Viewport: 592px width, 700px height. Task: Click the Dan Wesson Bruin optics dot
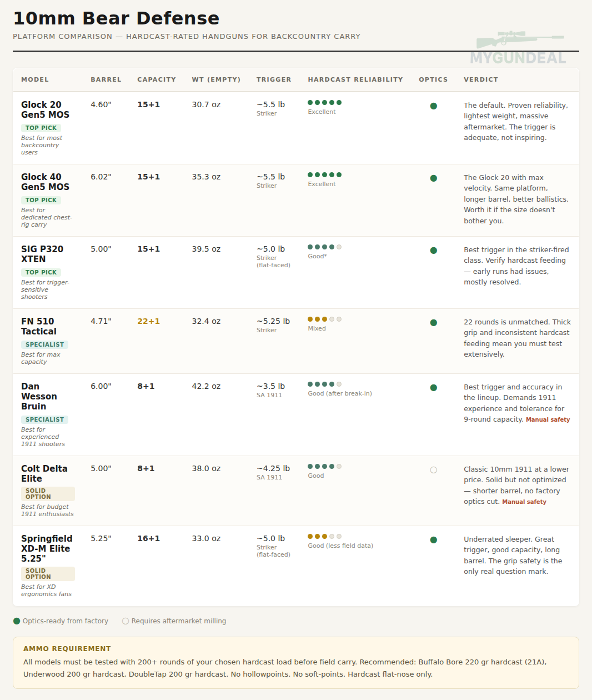pyautogui.click(x=434, y=388)
